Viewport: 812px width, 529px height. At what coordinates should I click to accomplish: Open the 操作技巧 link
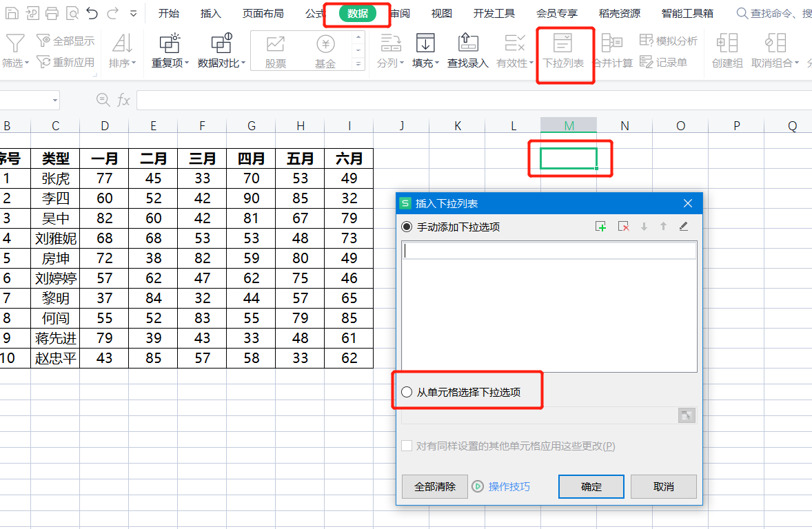[509, 486]
